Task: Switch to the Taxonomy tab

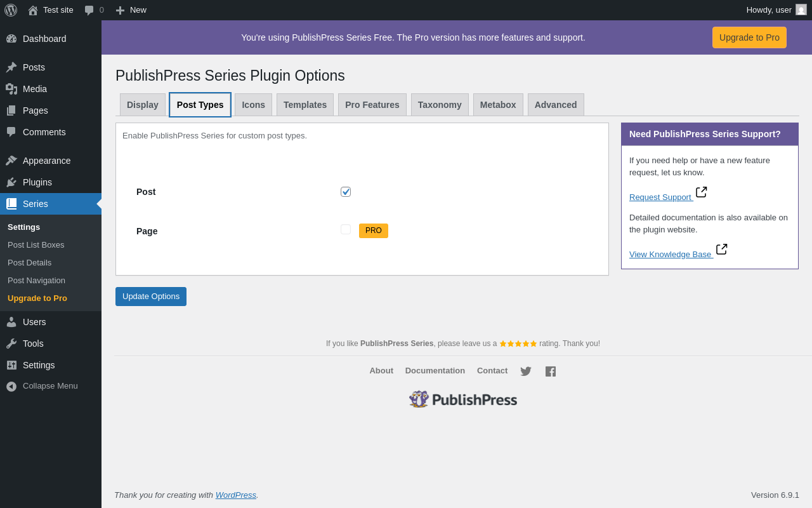Action: [x=440, y=105]
